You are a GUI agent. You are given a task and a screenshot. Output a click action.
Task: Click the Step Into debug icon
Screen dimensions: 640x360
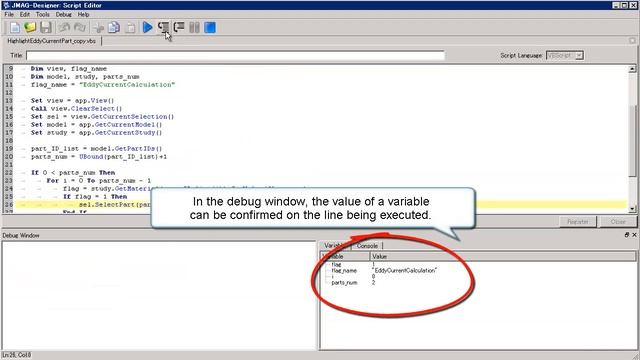tap(164, 28)
